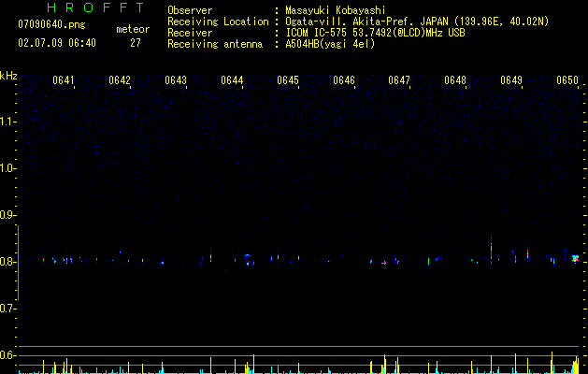Click the 0645 time marker
This screenshot has width=588, height=374.
[x=288, y=80]
